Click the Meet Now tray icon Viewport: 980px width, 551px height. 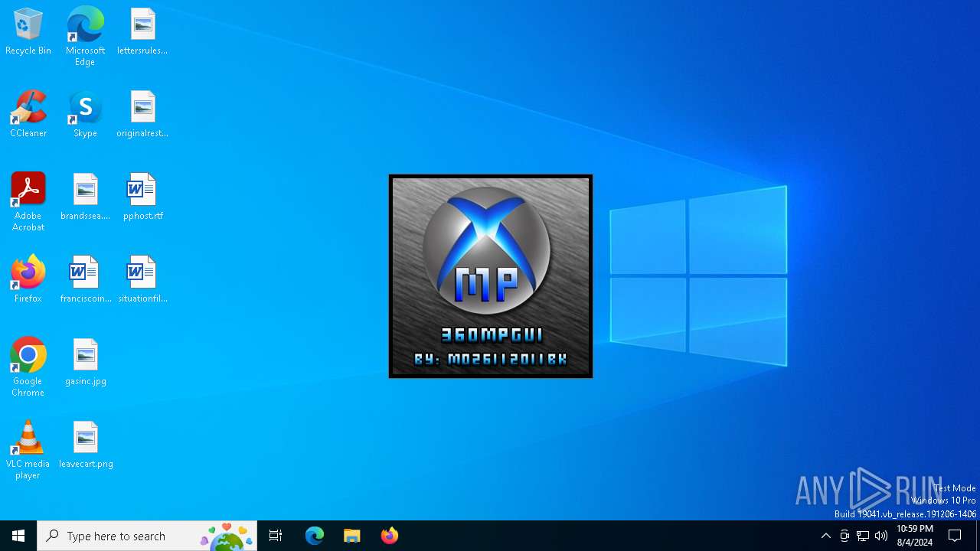point(844,536)
